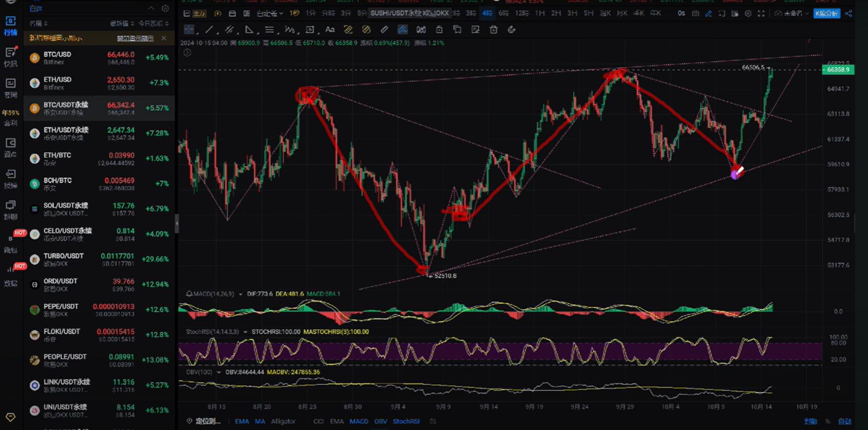Screen dimensions: 868x430
Task: Take a chart snapshot with camera icon
Action: click(x=695, y=13)
